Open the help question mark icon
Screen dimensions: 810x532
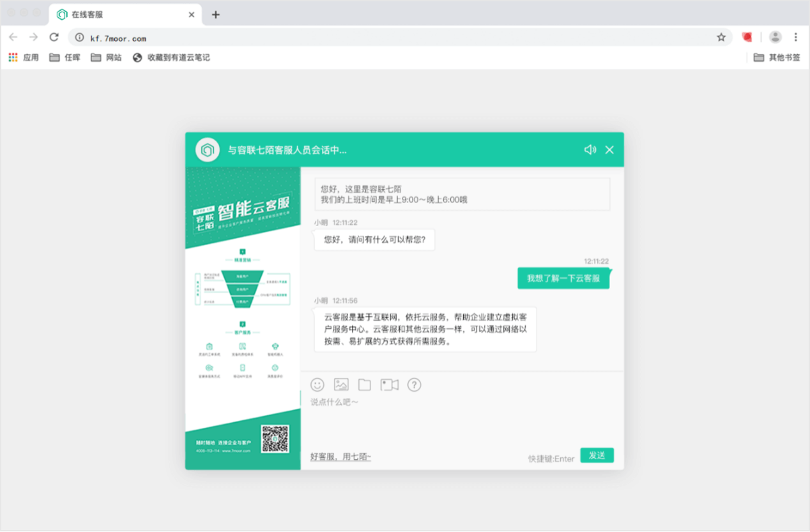point(414,384)
